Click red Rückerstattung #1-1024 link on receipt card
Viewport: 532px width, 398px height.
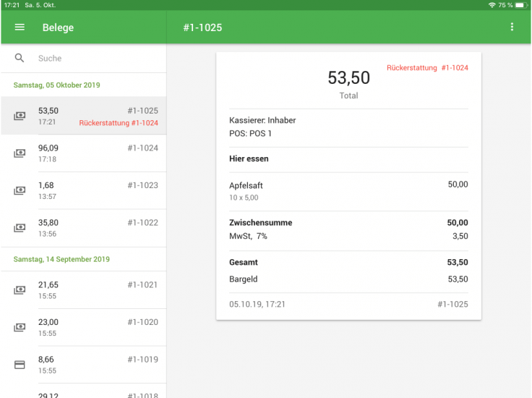click(x=427, y=68)
